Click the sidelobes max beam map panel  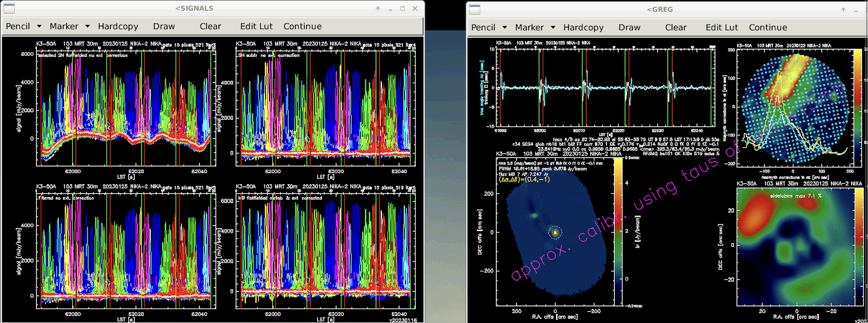[795, 247]
